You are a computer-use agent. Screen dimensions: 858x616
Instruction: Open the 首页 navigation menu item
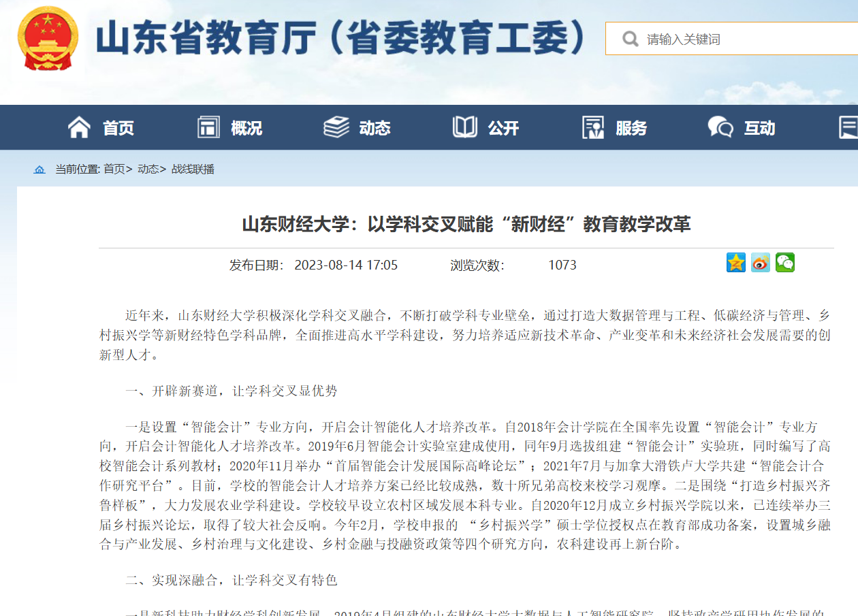(x=118, y=128)
